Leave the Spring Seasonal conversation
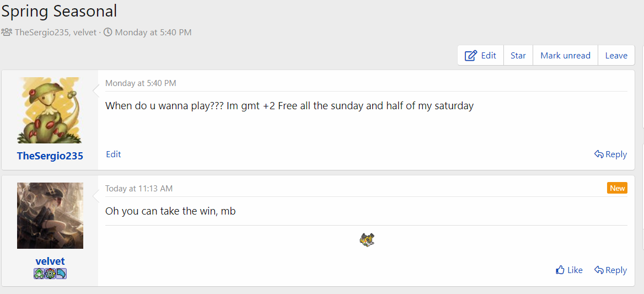 tap(616, 55)
